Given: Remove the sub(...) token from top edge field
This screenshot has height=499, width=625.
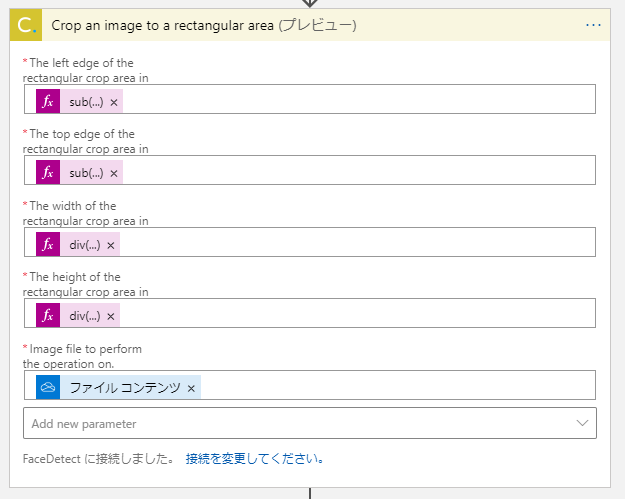Looking at the screenshot, I should [x=114, y=173].
